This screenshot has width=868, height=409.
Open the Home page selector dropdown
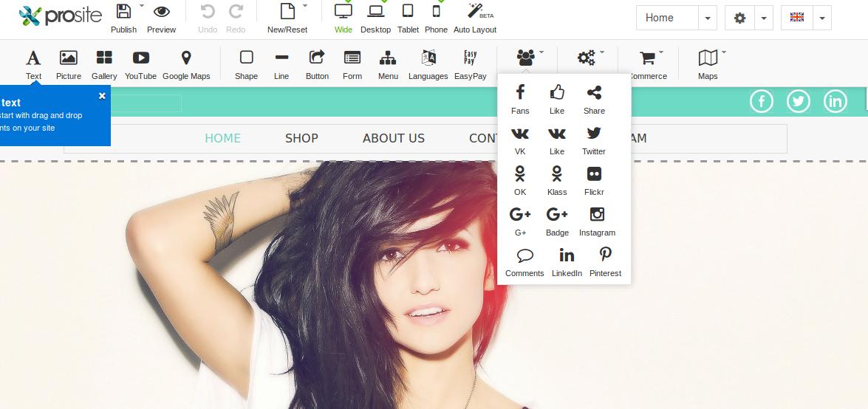[x=708, y=18]
